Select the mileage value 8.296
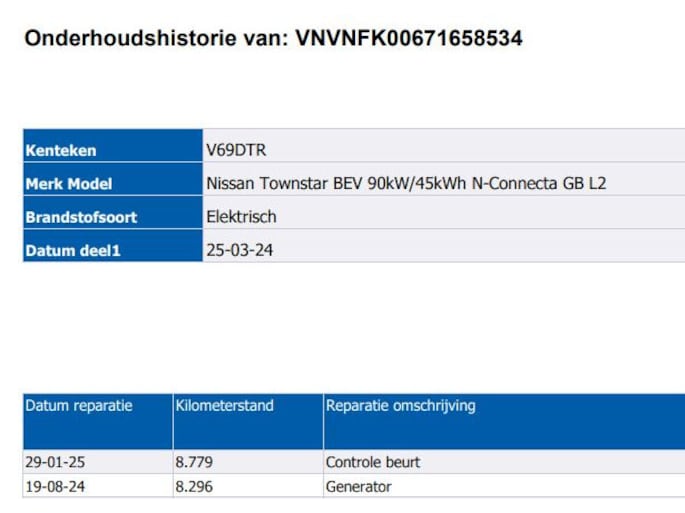 point(194,487)
